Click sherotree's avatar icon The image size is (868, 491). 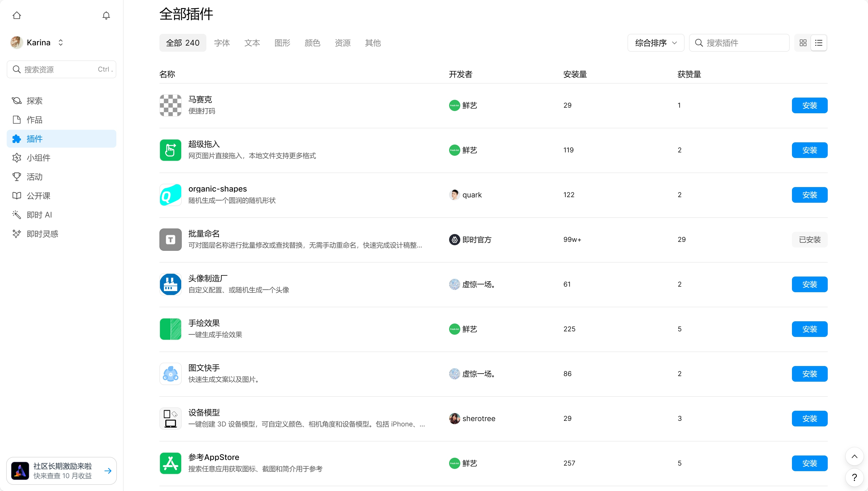(454, 419)
